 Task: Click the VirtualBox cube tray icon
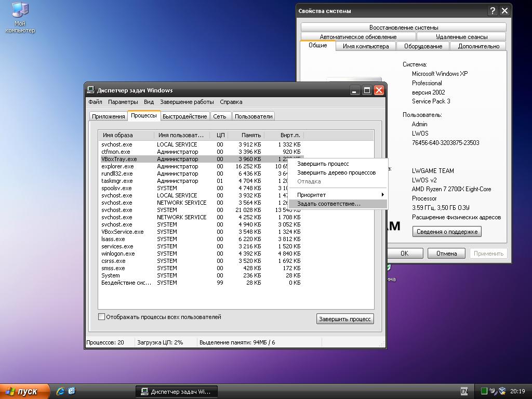tap(502, 391)
